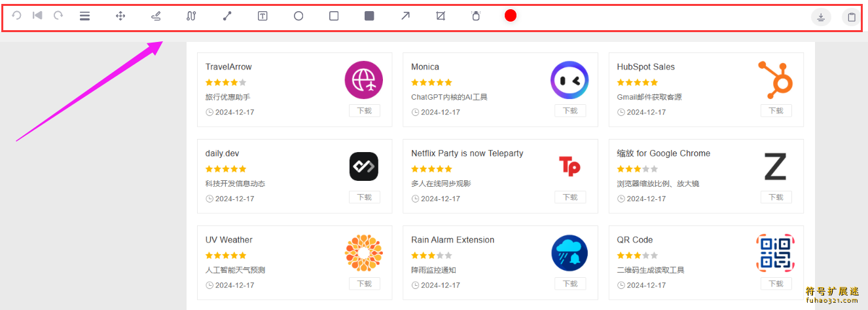Open Netflix Party is now Teleparty title

467,153
